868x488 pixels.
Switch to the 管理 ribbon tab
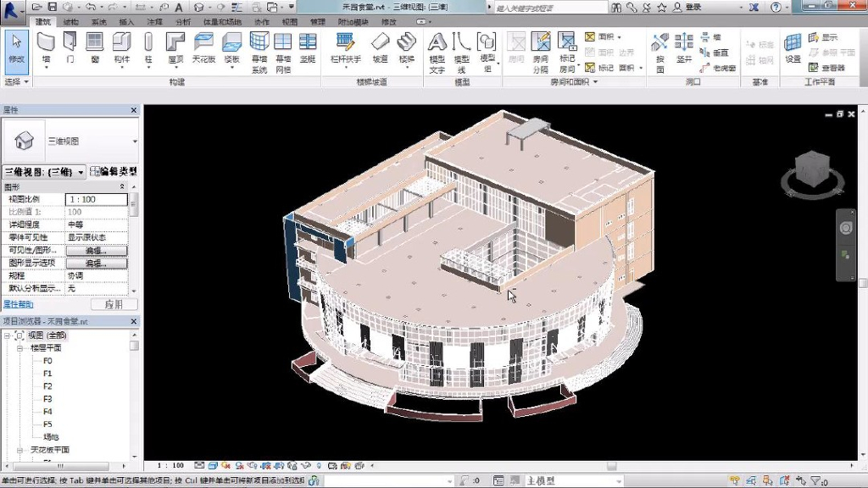click(x=318, y=22)
